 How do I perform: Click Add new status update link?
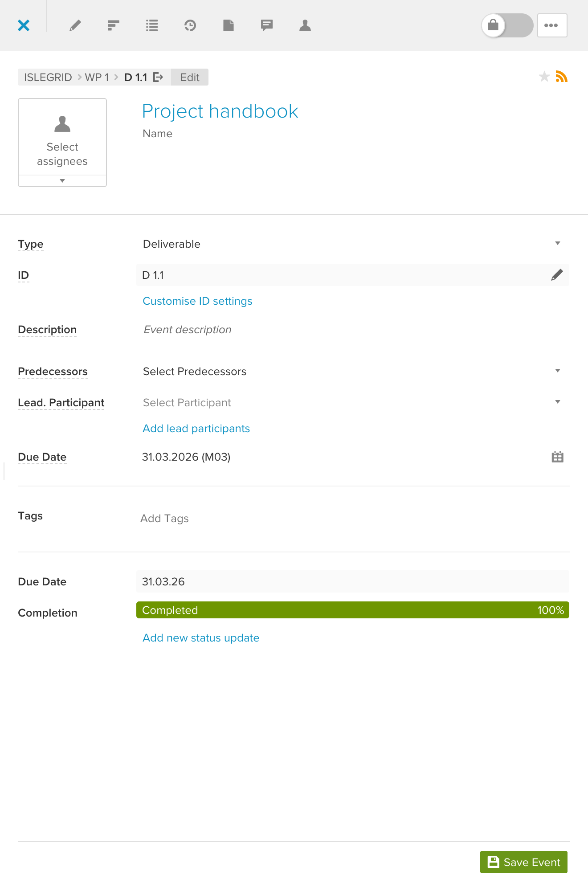coord(201,638)
